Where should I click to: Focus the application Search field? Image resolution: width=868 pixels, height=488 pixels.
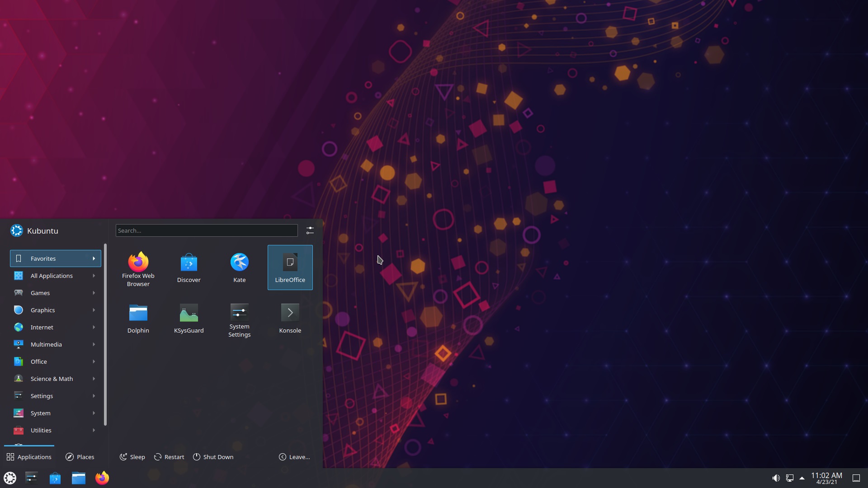(x=207, y=230)
